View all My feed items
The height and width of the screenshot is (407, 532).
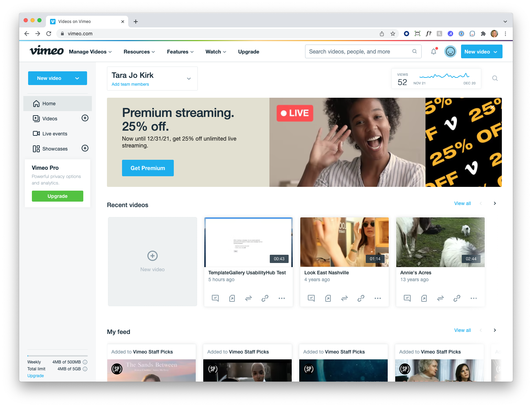click(462, 330)
